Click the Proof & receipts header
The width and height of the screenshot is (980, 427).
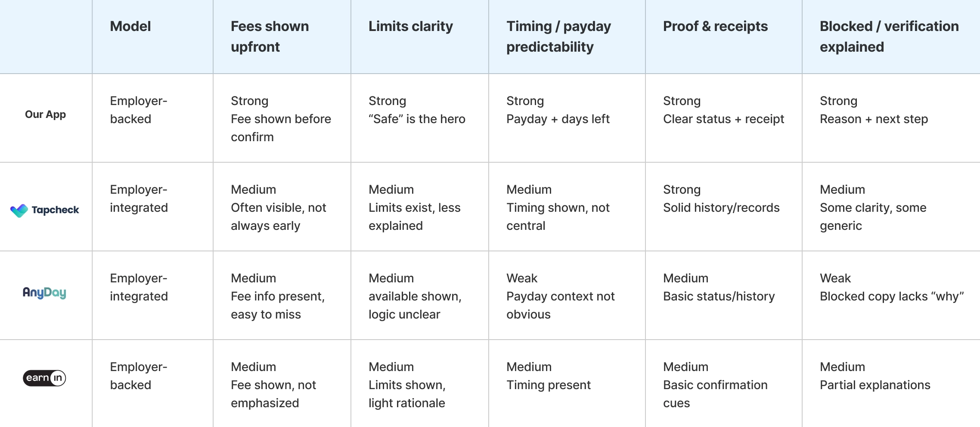[715, 27]
